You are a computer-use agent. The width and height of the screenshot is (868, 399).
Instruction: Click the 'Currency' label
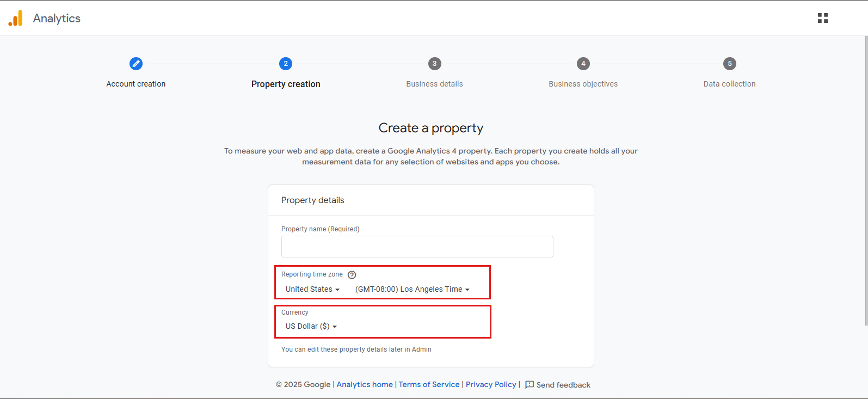[295, 312]
